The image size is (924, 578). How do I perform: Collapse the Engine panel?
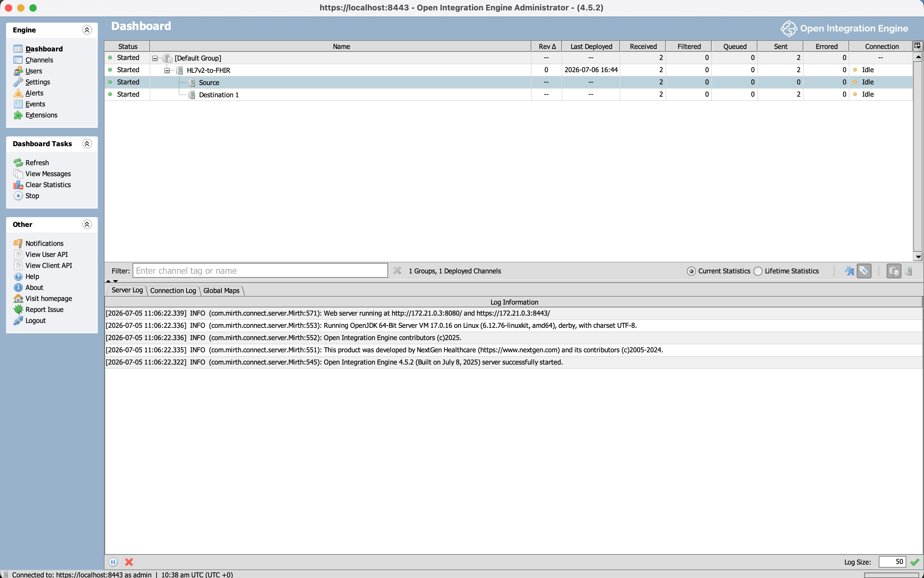pos(87,30)
